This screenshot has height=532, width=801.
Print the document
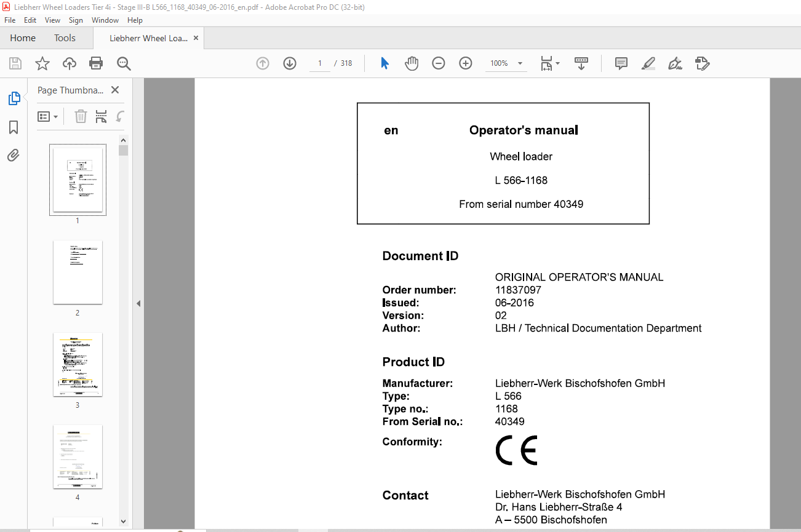click(96, 63)
